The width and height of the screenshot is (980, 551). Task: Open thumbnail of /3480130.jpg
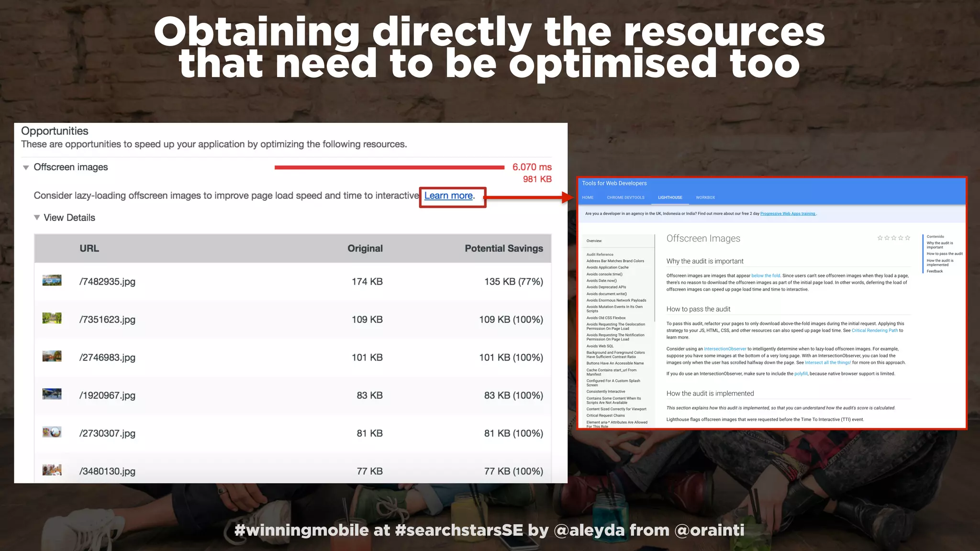(x=52, y=470)
